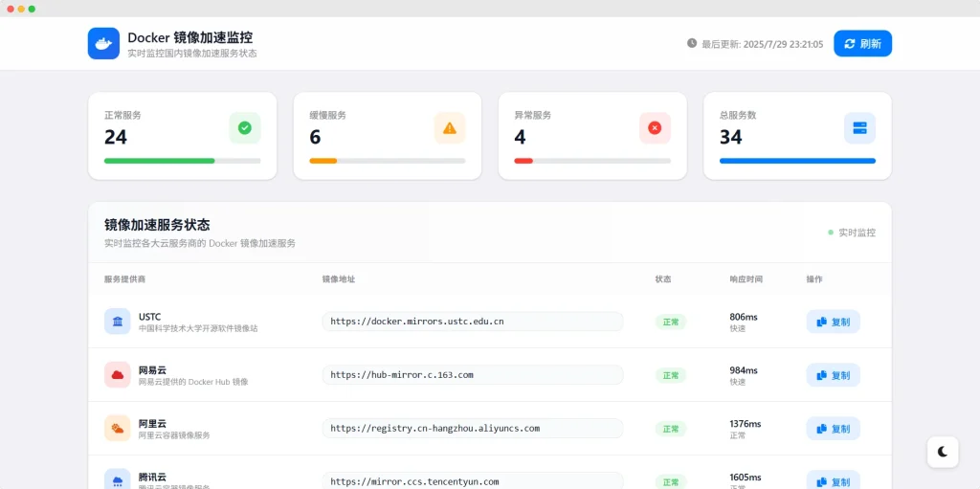Copy the 阿里云 mirror address
This screenshot has height=489, width=980.
click(x=834, y=429)
